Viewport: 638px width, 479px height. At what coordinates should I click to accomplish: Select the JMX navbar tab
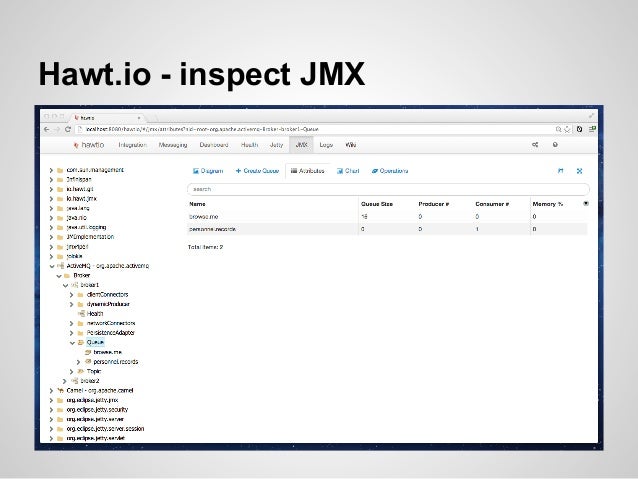point(302,145)
